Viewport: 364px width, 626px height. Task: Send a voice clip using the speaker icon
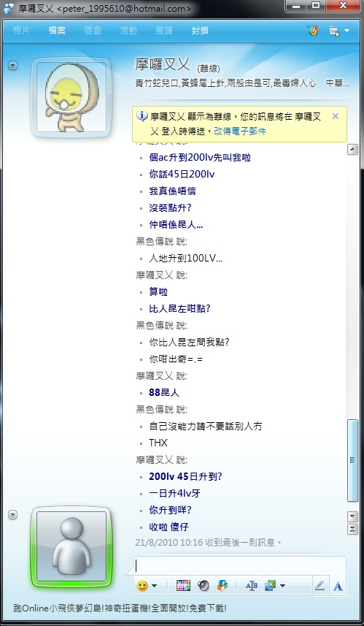[x=204, y=586]
